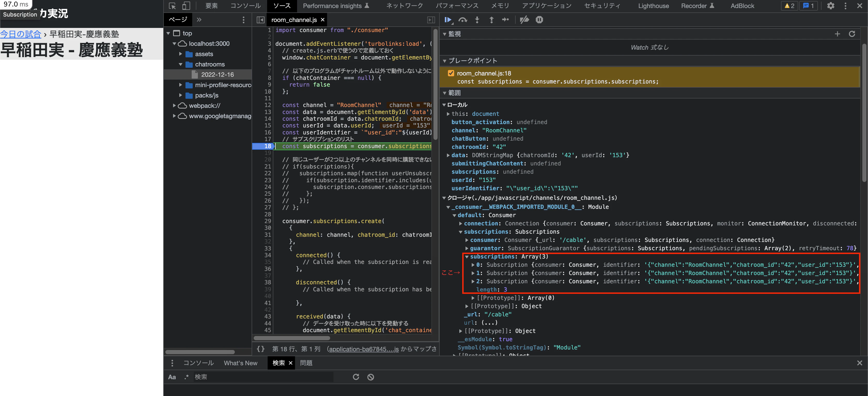
Task: Expand the data: DOMStringMap entry
Action: click(448, 155)
